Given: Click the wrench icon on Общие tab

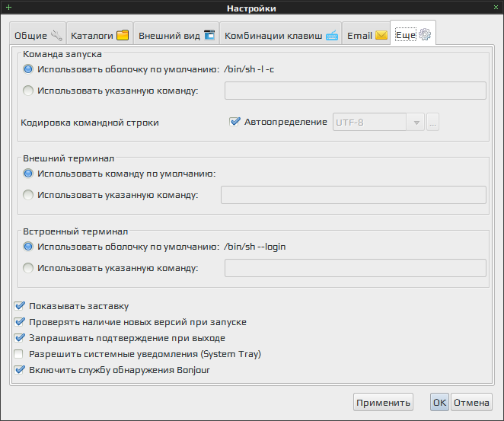Looking at the screenshot, I should click(x=57, y=35).
